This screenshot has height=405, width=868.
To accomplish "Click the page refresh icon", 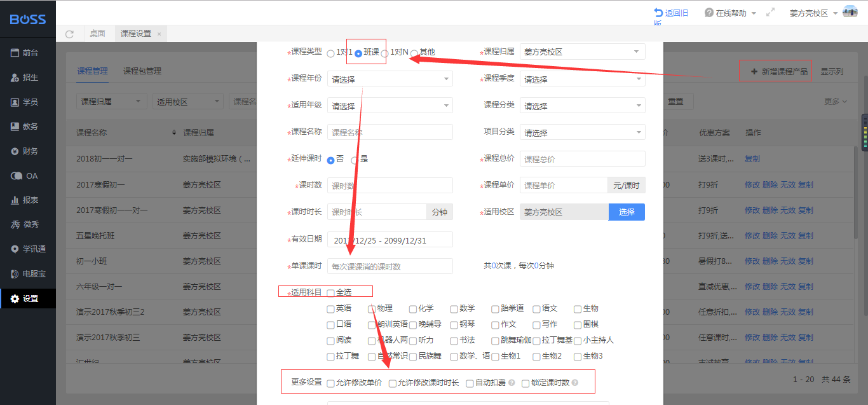I will [x=69, y=34].
